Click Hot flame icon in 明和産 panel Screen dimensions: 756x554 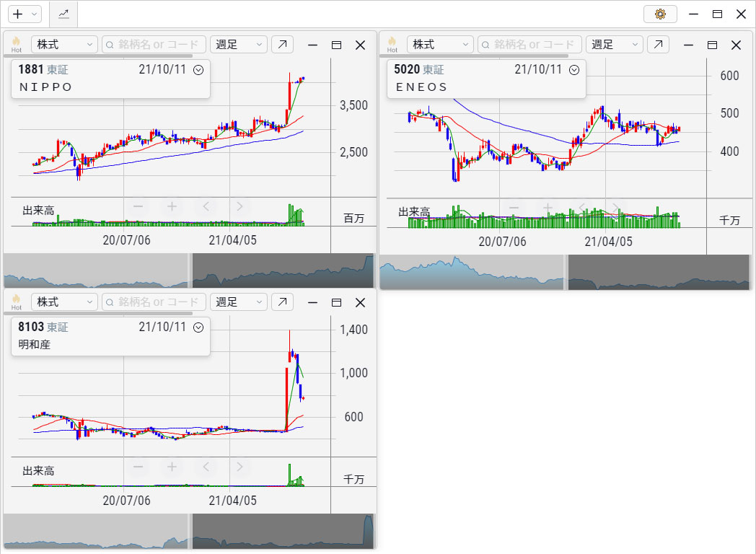point(17,302)
